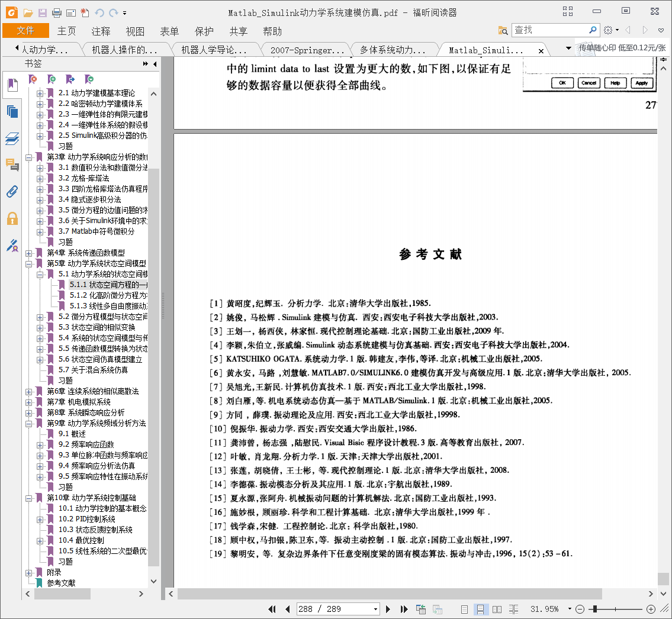
Task: Open the page number dropdown arrow
Action: point(375,609)
